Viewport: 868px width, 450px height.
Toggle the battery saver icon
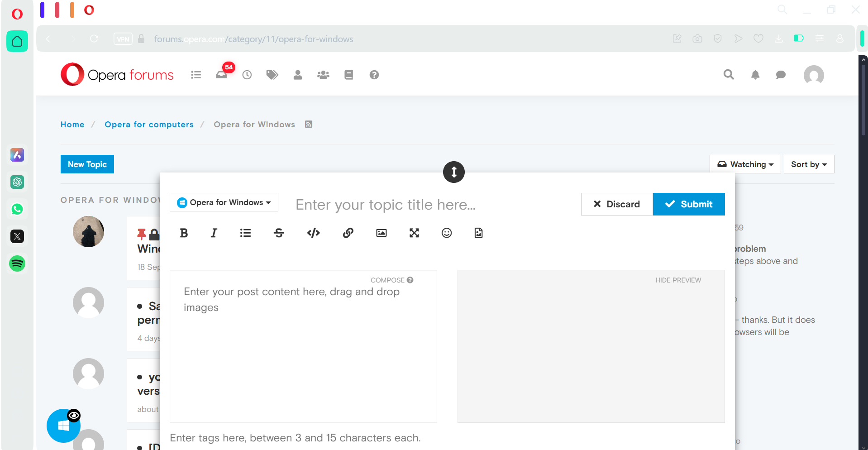click(799, 38)
